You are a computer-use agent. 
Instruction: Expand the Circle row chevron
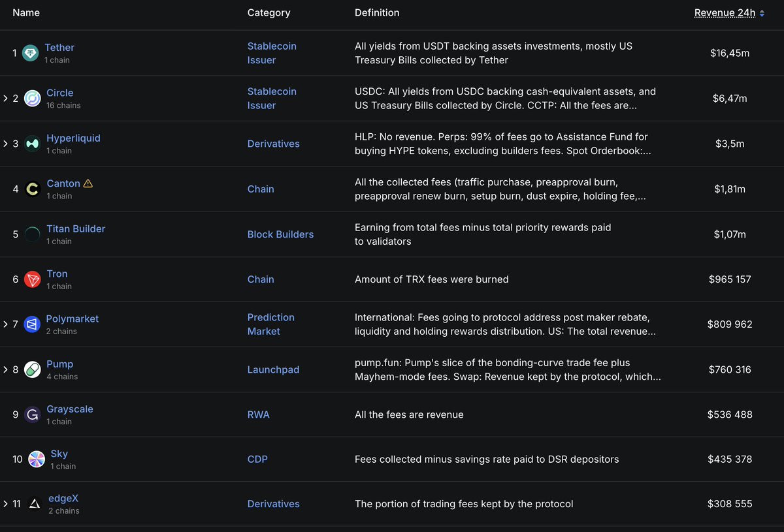click(6, 99)
